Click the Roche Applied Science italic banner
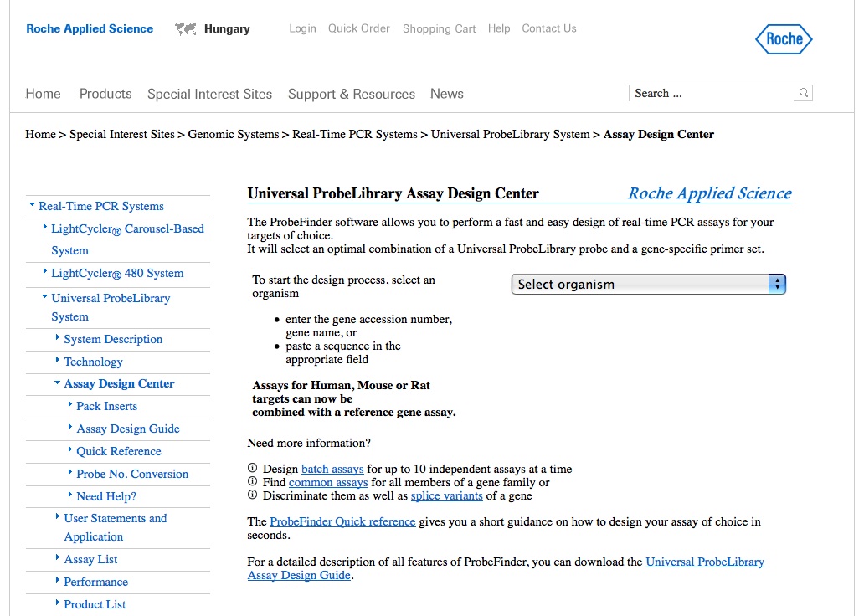The height and width of the screenshot is (616, 864). point(709,193)
